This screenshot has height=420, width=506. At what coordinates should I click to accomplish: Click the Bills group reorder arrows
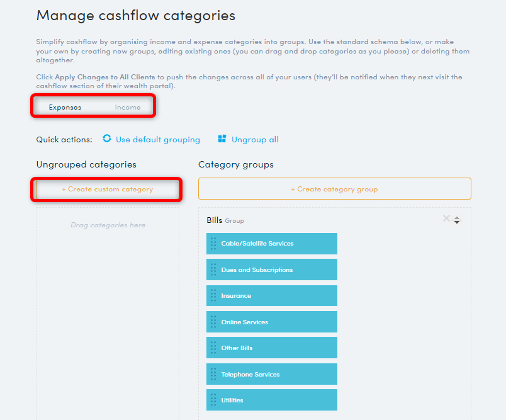457,220
